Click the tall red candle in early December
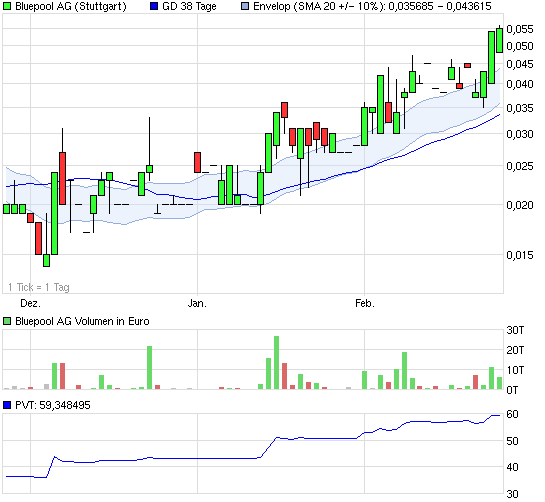The height and width of the screenshot is (502, 545). pos(63,178)
